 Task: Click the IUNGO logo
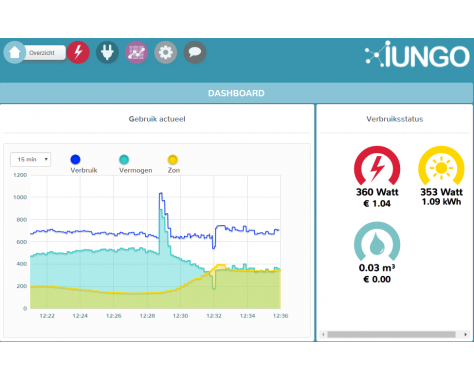click(417, 54)
